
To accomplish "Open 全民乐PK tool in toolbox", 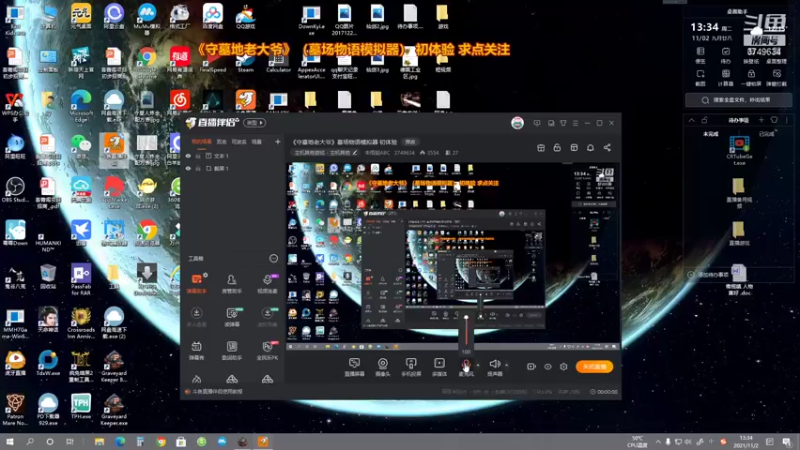I will point(267,350).
